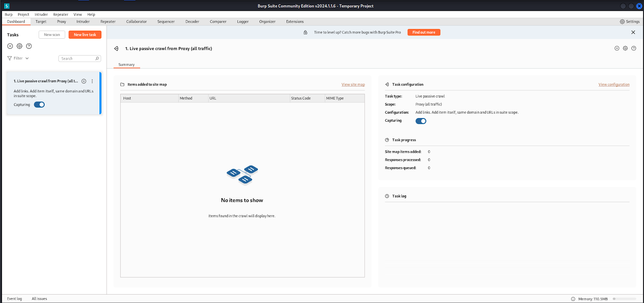This screenshot has height=303, width=644.
Task: Open the Repeater menu in menu bar
Action: click(61, 15)
